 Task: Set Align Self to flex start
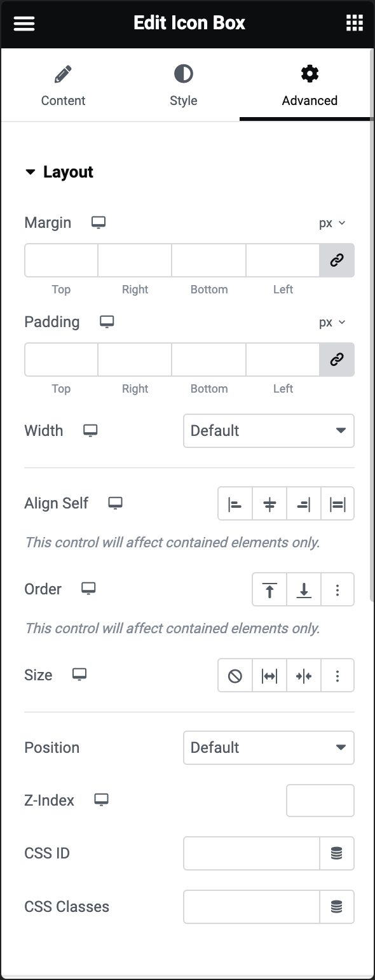[x=235, y=503]
